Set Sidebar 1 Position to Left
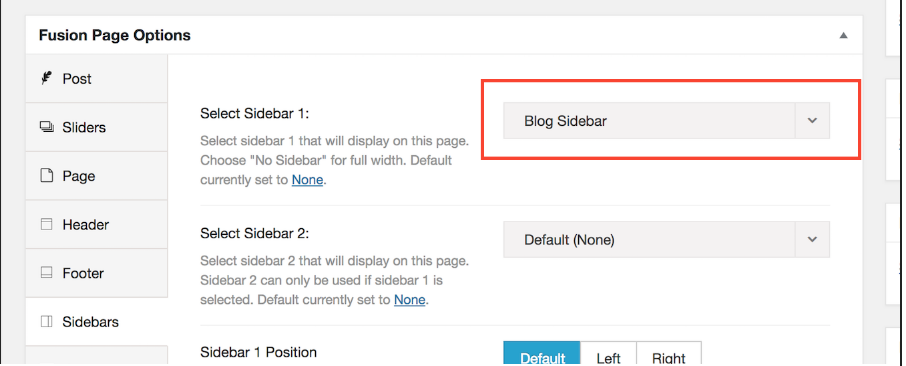 pyautogui.click(x=608, y=354)
